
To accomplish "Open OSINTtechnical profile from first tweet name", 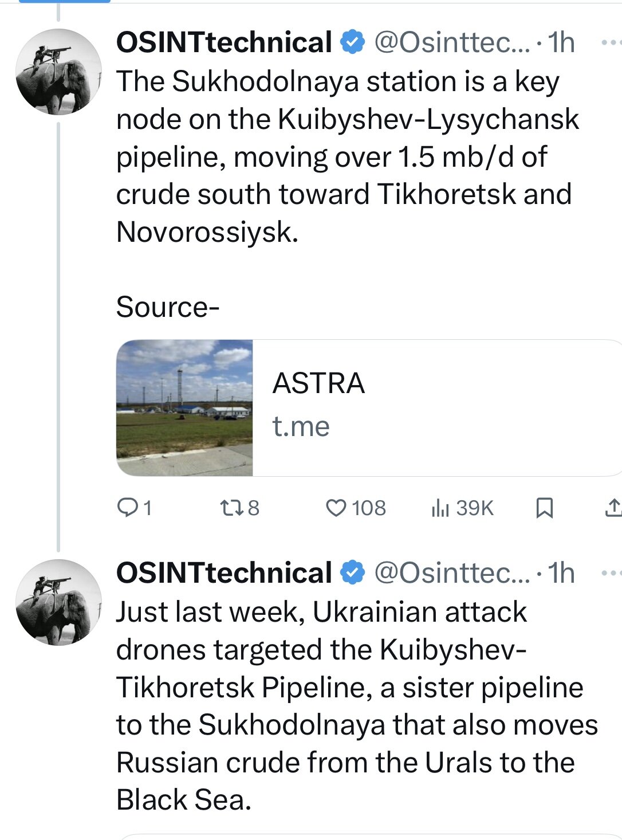I will [223, 42].
